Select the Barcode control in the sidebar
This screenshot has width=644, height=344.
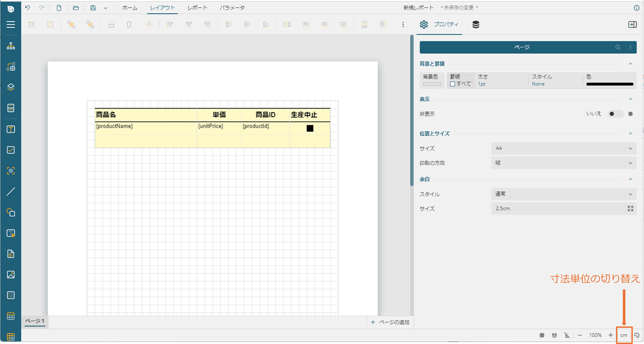(11, 171)
